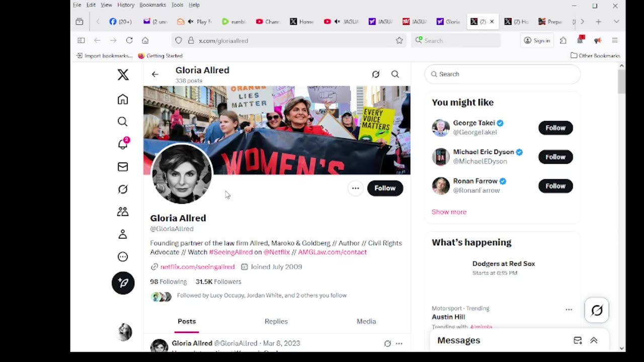Compose new message in Messages drawer
644x362 pixels.
pos(578,340)
